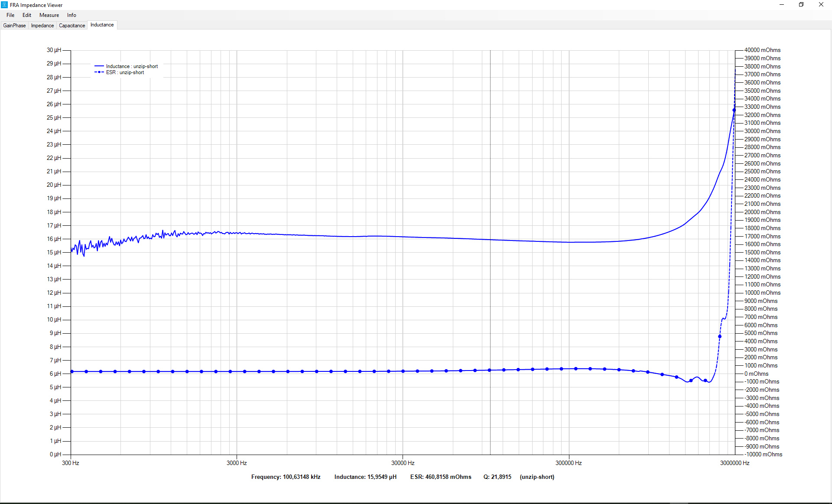This screenshot has width=832, height=504.
Task: Click the 30000 Hz axis label
Action: tap(403, 463)
